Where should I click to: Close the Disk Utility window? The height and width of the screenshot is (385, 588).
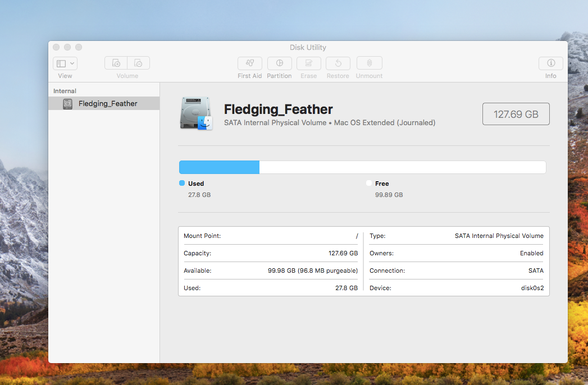click(56, 47)
